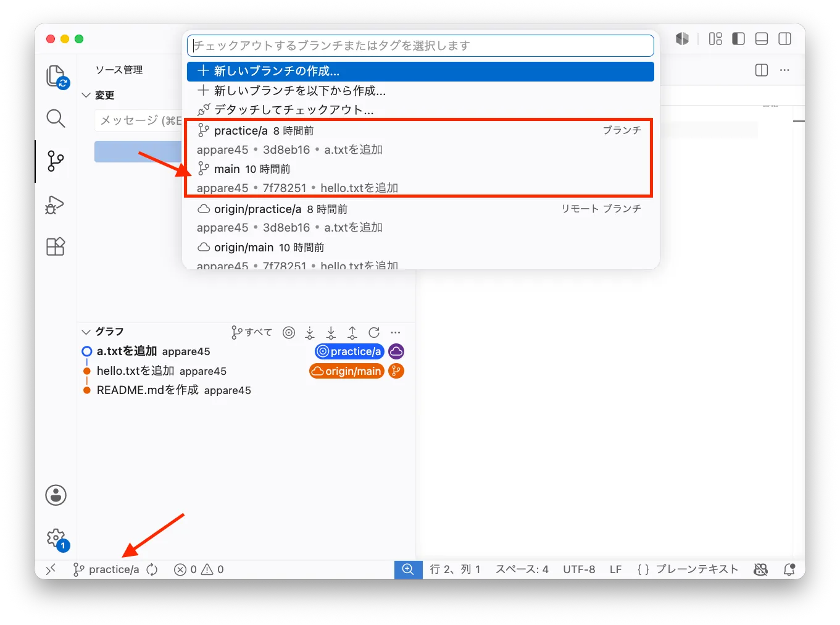Click the fetch icon in graph toolbar
840x625 pixels.
coord(310,332)
